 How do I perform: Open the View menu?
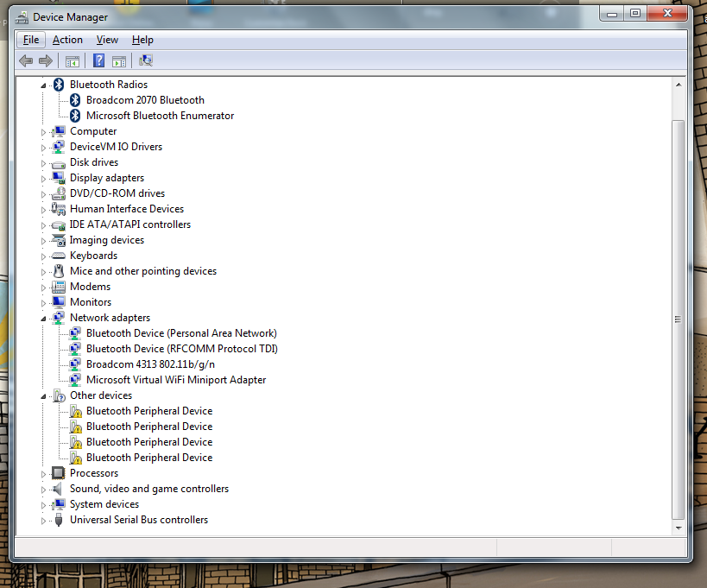pos(107,40)
